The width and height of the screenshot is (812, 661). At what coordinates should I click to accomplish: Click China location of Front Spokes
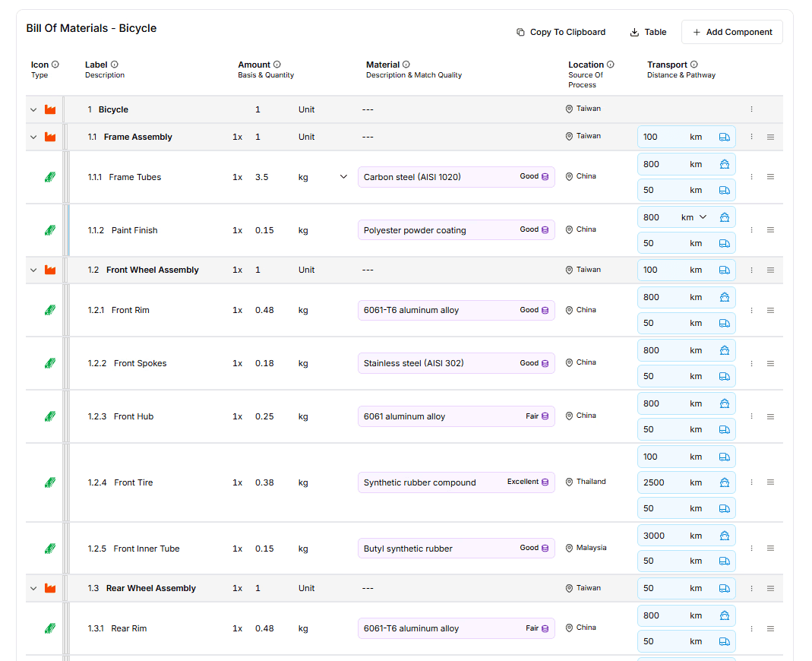(x=580, y=362)
